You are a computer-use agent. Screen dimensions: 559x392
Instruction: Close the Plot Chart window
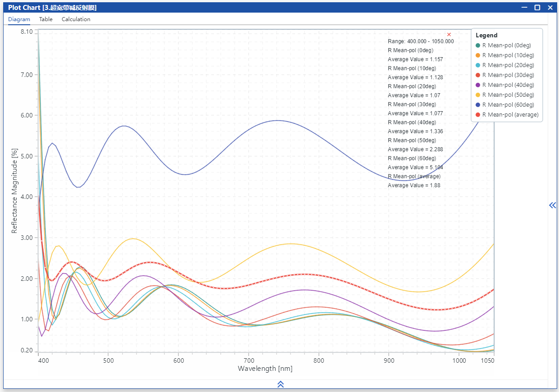point(550,8)
